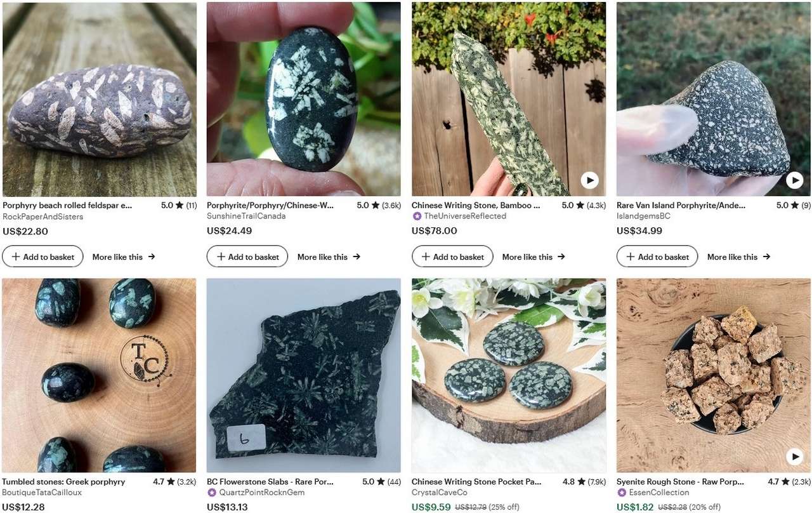Add the Rare Van Island Porphyrite to basket
The width and height of the screenshot is (812, 513).
[657, 256]
